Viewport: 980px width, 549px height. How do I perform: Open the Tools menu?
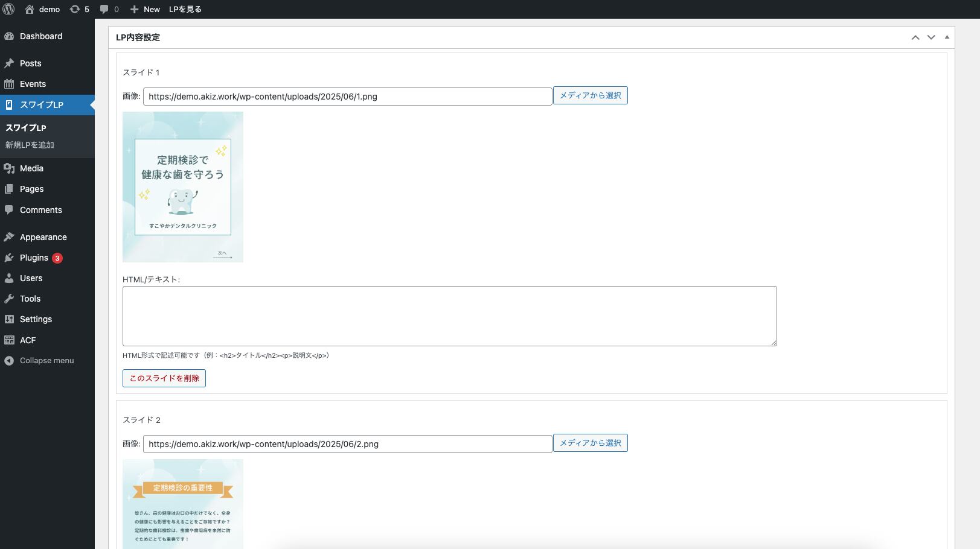[x=47, y=299]
